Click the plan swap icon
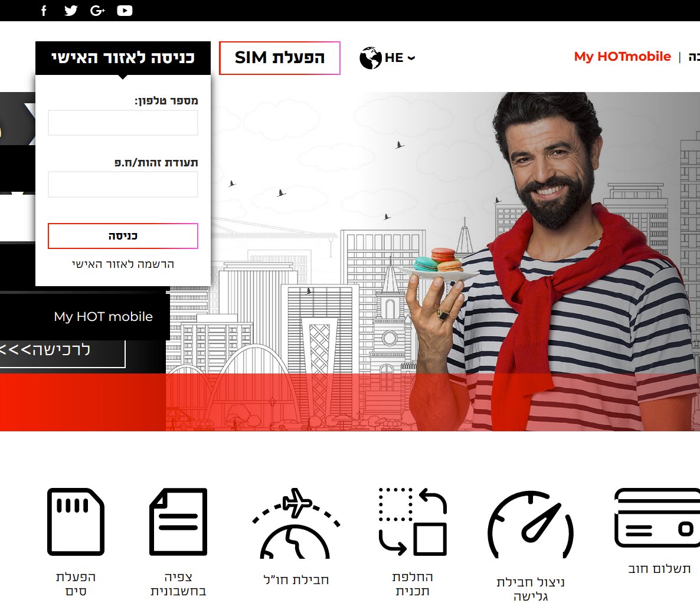 [x=413, y=522]
